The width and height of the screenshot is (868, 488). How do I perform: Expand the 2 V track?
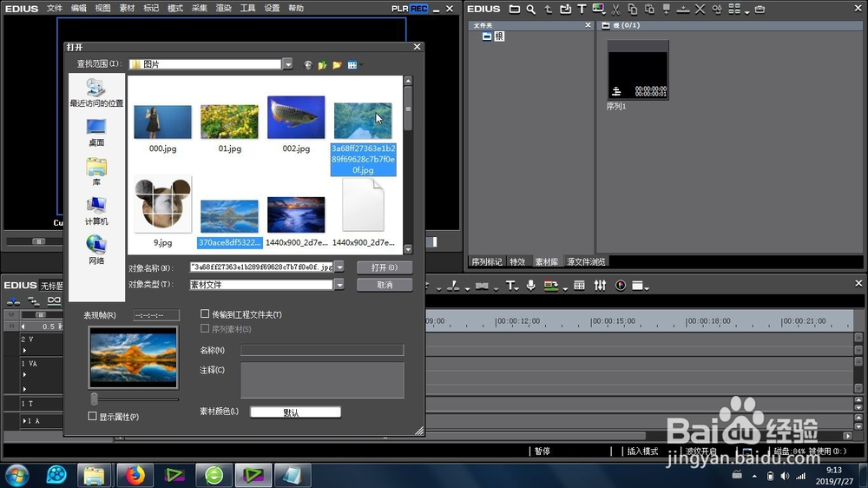24,350
